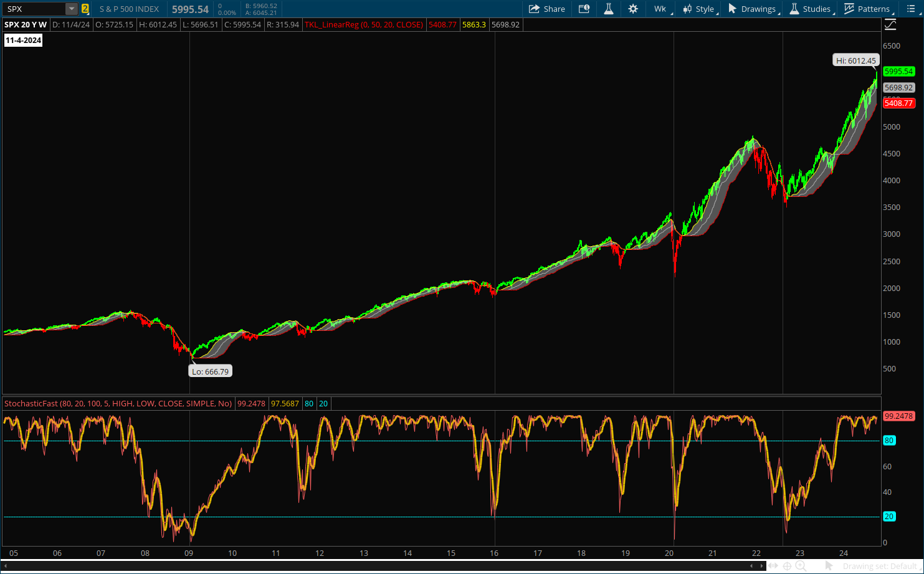The image size is (924, 574).
Task: Open the Style dropdown menu
Action: point(699,9)
